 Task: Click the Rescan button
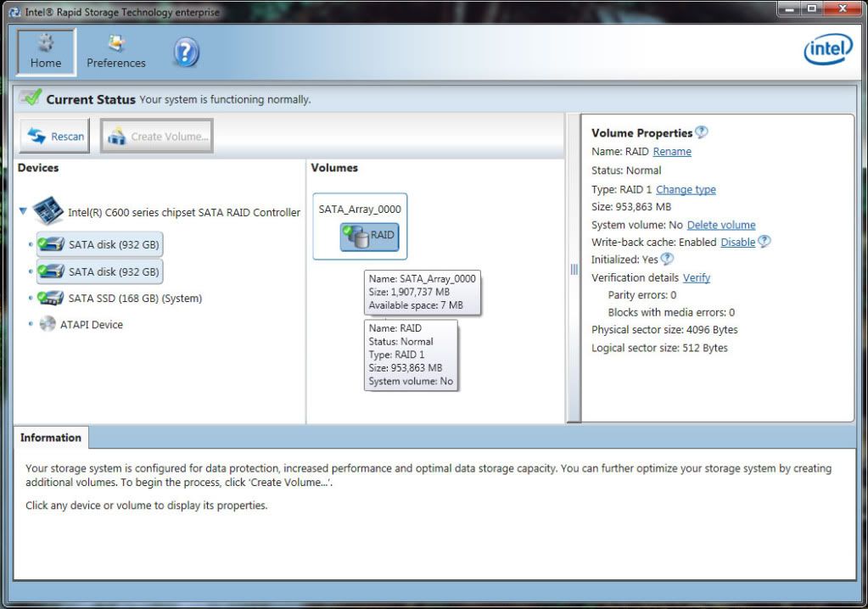click(x=55, y=136)
